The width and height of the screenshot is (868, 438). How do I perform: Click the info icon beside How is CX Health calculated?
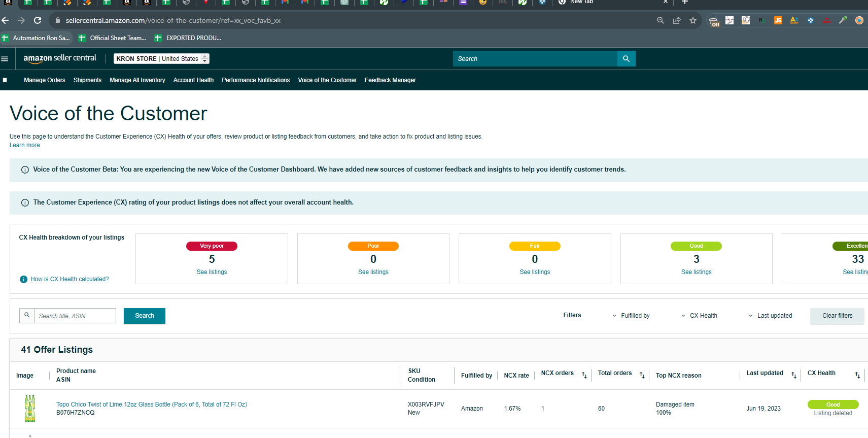[x=23, y=279]
